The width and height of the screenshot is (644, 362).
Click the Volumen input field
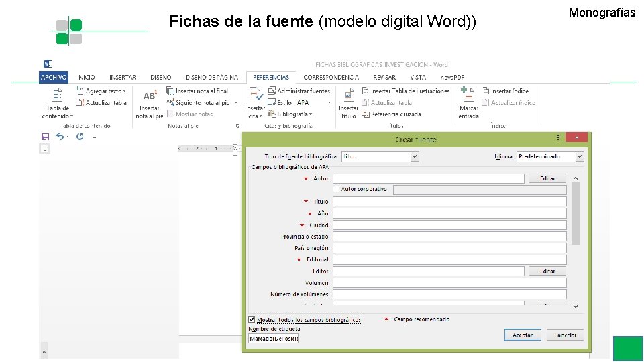449,282
